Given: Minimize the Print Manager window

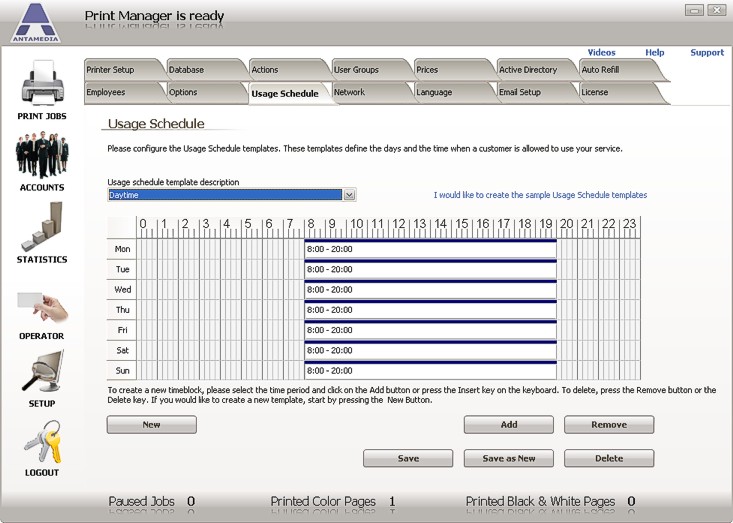Looking at the screenshot, I should (x=694, y=9).
